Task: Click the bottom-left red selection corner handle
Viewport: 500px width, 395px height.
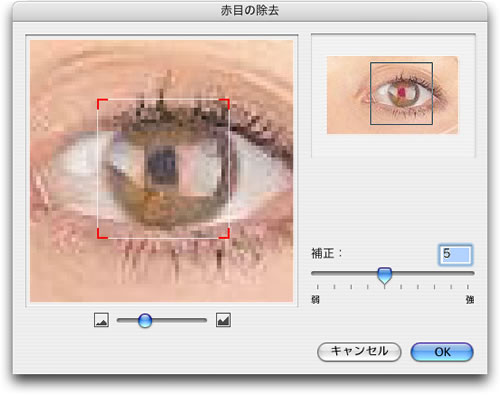Action: (x=102, y=234)
